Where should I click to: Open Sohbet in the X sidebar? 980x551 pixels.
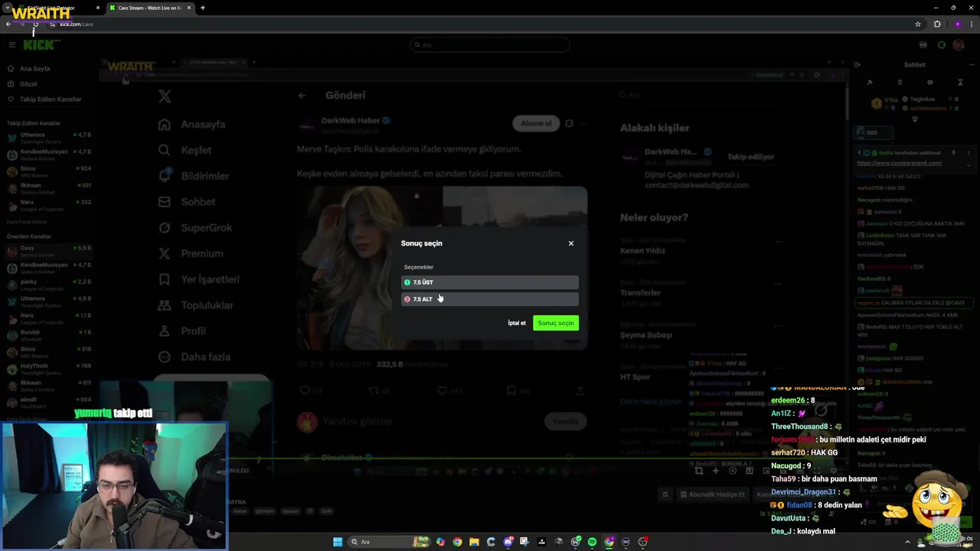click(x=186, y=202)
